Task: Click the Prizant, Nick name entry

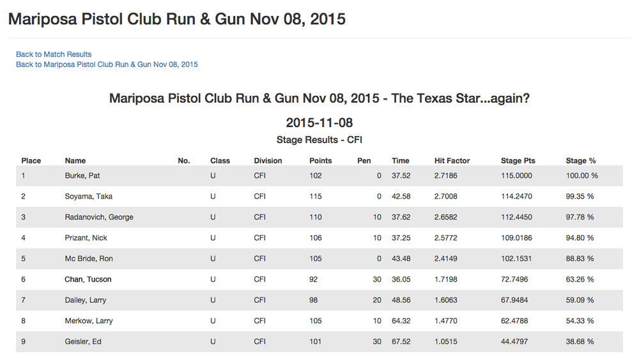Action: click(86, 238)
